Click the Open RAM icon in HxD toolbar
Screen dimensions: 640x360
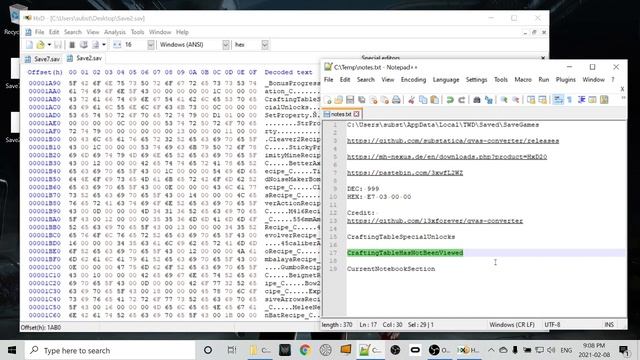coord(72,44)
